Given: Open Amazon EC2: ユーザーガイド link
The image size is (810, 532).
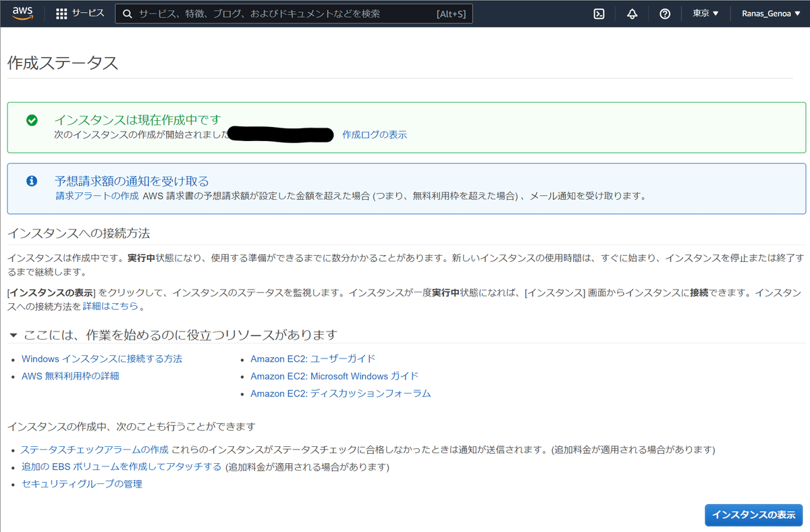Looking at the screenshot, I should click(313, 358).
